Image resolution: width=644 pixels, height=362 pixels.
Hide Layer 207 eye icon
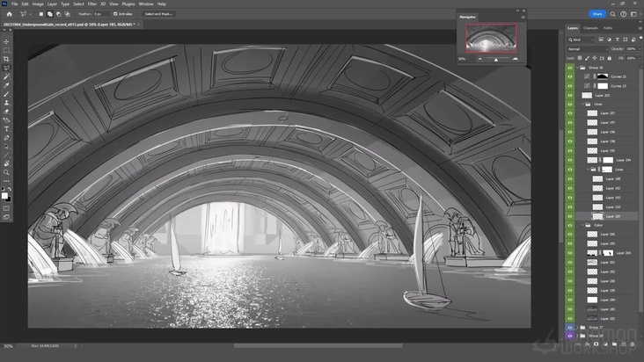[570, 113]
